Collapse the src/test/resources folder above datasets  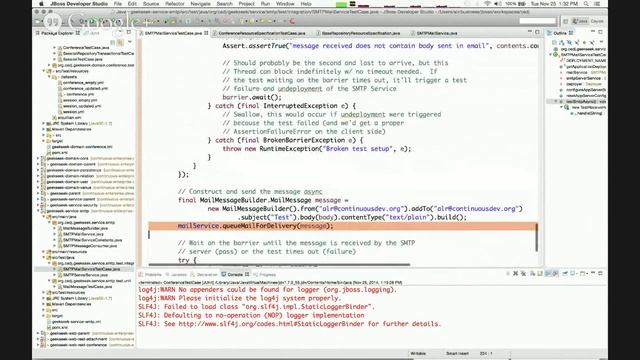click(x=44, y=71)
